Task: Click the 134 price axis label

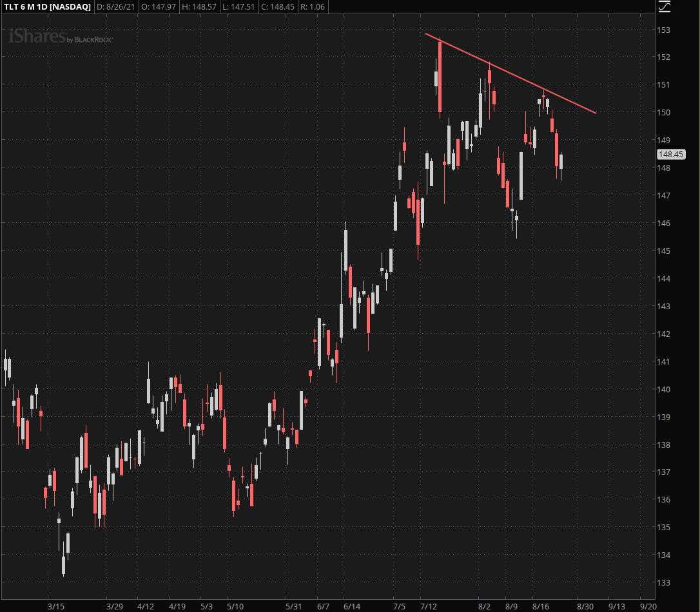Action: (664, 555)
